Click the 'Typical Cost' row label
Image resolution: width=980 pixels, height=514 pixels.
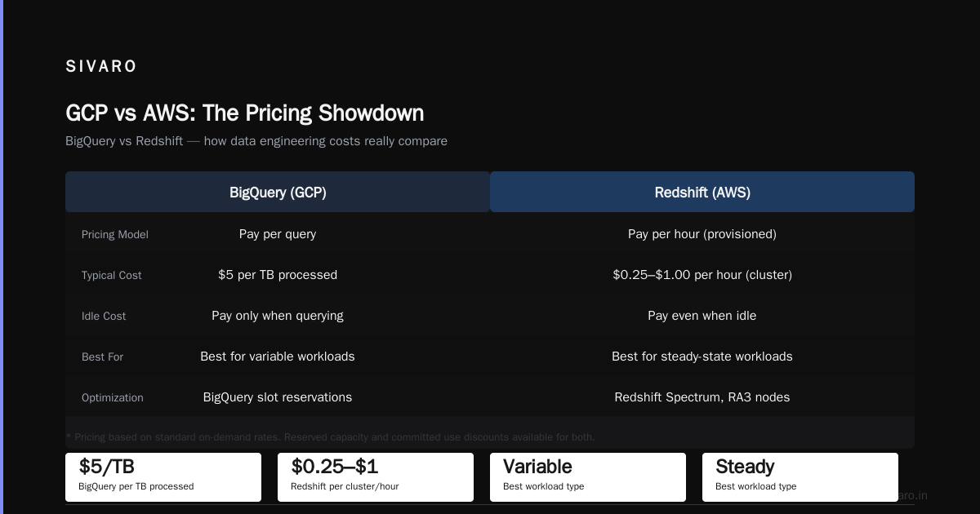pos(112,275)
